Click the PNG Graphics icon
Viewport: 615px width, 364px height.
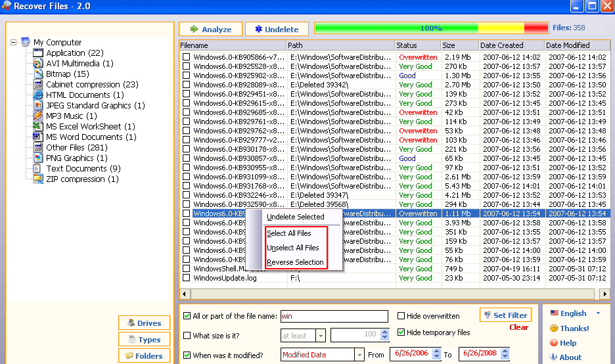pyautogui.click(x=38, y=158)
